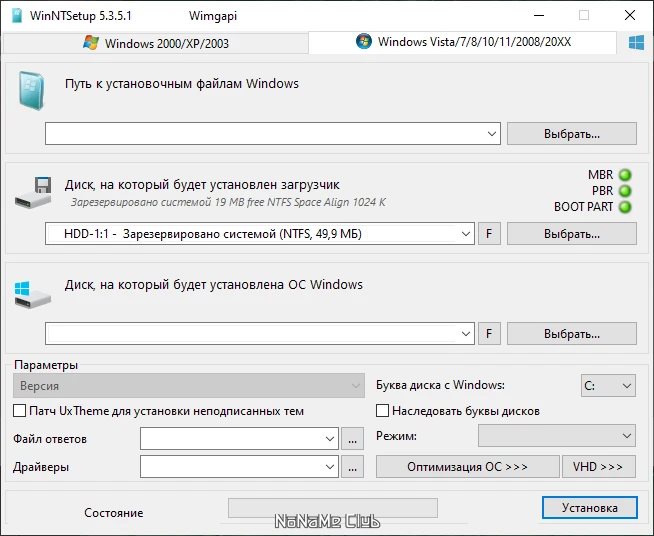Click the Windows installation drive icon

(x=33, y=294)
